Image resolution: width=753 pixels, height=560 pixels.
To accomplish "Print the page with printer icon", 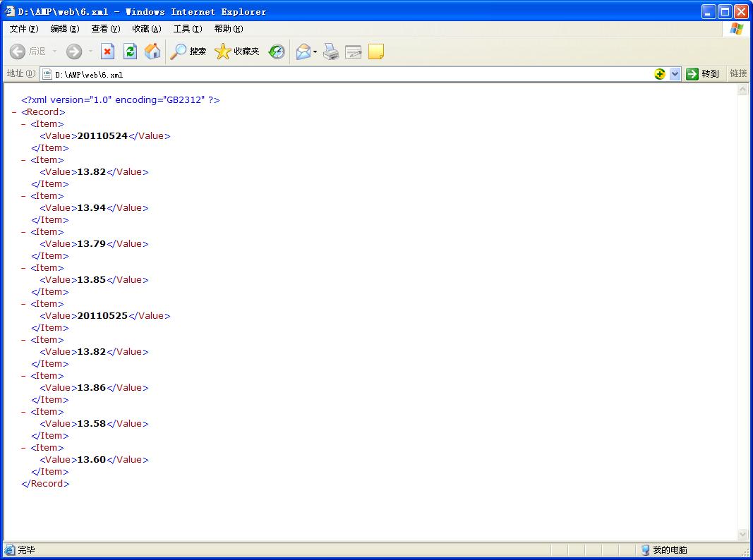I will [331, 51].
